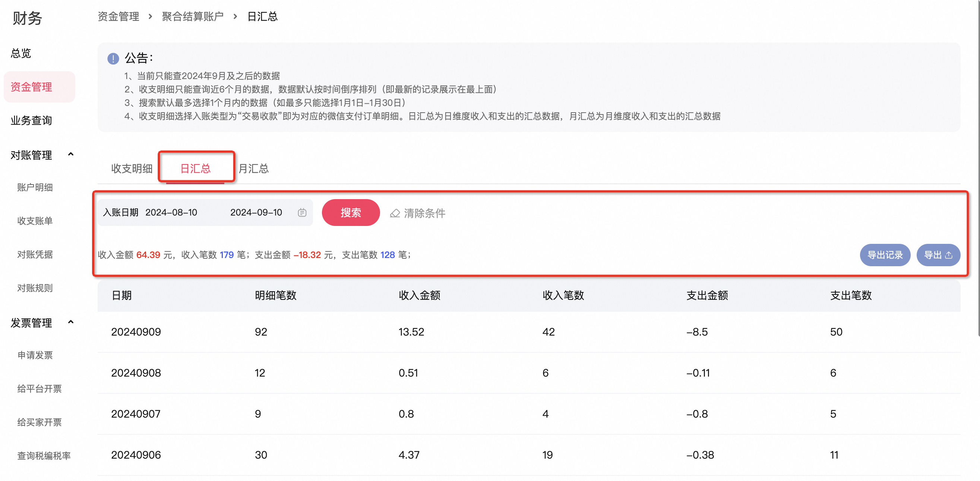Screen dimensions: 980x481
Task: Click the 日期 column header
Action: click(121, 295)
